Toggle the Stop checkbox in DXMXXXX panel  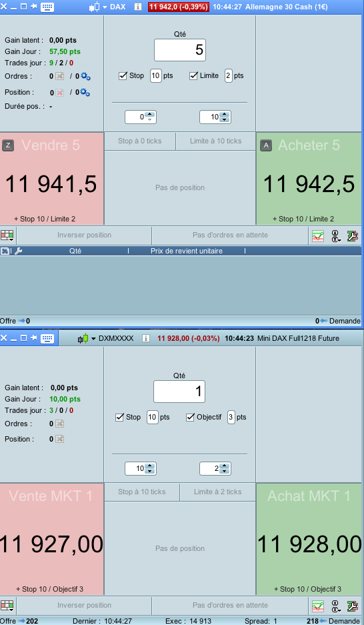coord(119,418)
